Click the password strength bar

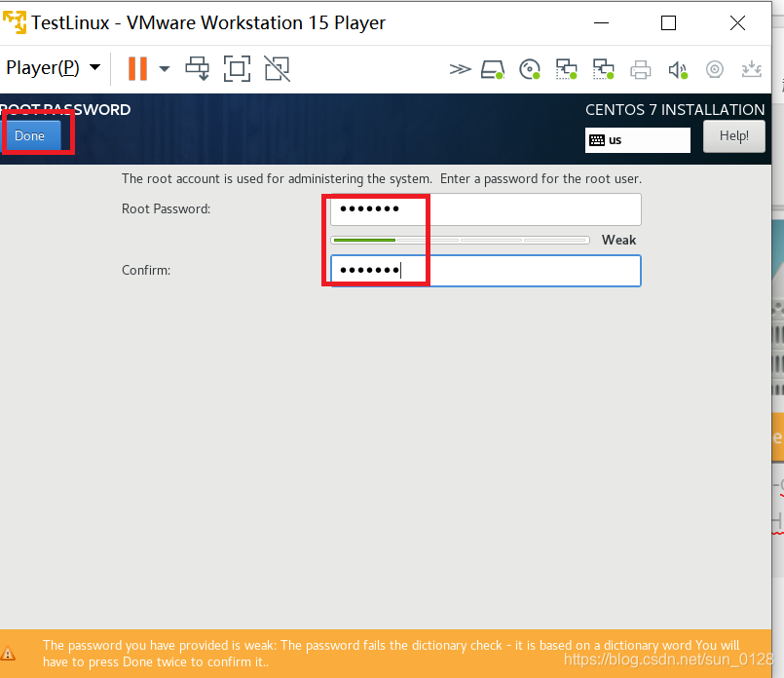coord(460,241)
